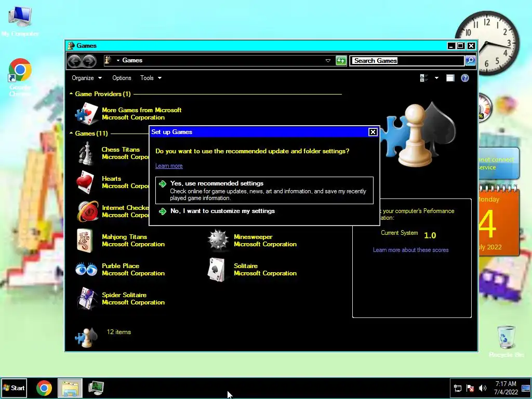Click the search magnifier button
The height and width of the screenshot is (399, 532).
tap(470, 61)
